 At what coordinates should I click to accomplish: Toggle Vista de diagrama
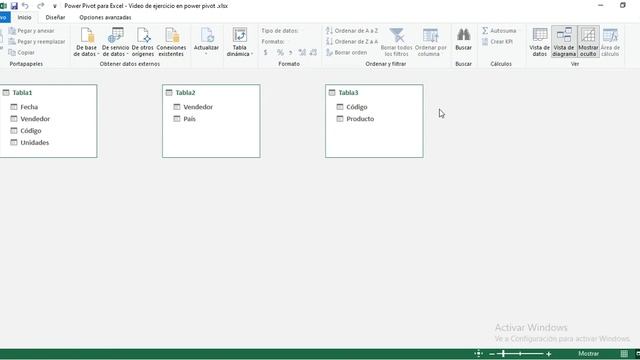564,42
